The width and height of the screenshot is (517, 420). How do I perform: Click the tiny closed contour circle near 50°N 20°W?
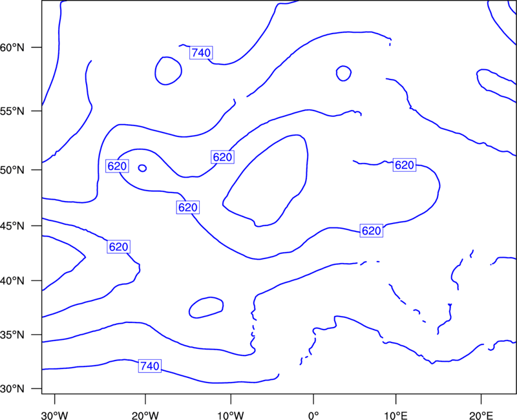click(x=142, y=168)
